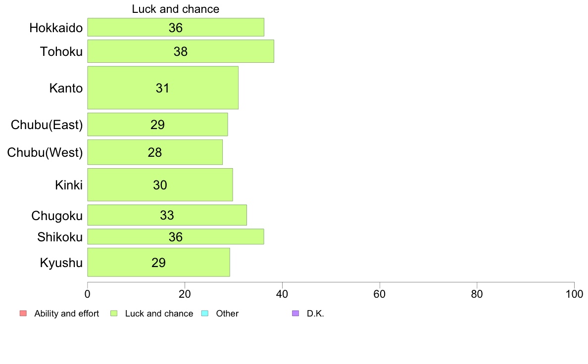The image size is (588, 364).
Task: Click the Shikoku row label
Action: (60, 237)
